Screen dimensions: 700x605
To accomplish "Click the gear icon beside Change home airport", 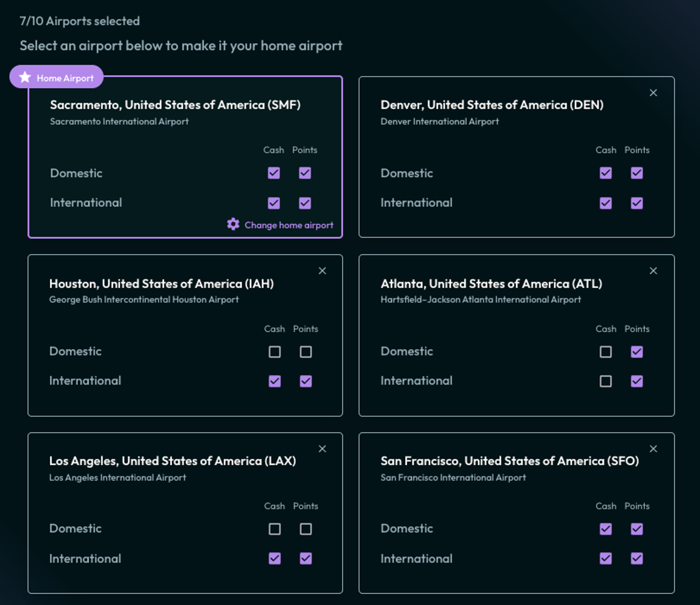I will (x=233, y=224).
